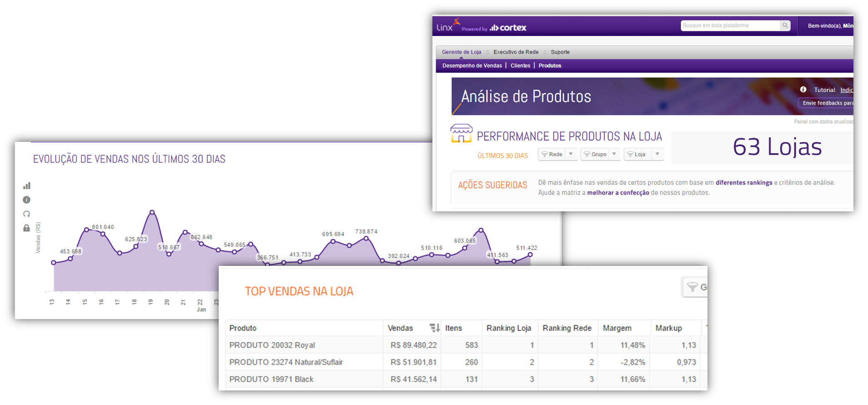Open the Clientes section

tap(521, 65)
